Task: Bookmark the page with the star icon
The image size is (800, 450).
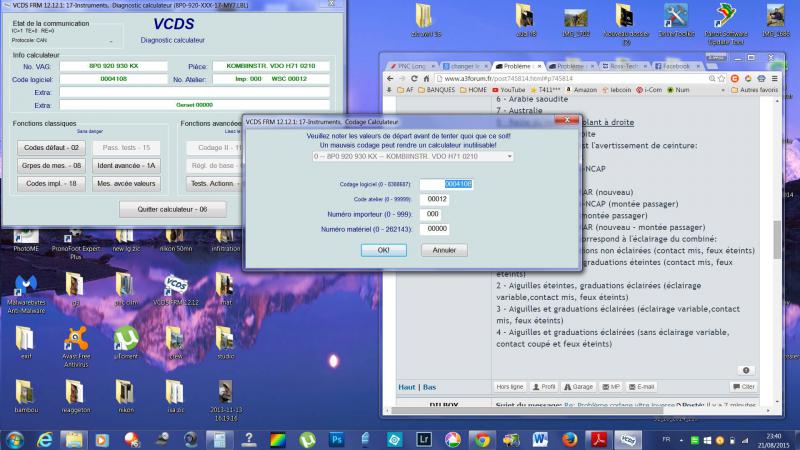Action: [721, 79]
